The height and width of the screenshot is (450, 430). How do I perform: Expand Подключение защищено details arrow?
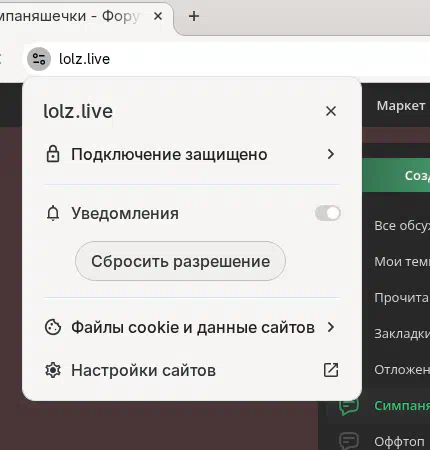[331, 154]
